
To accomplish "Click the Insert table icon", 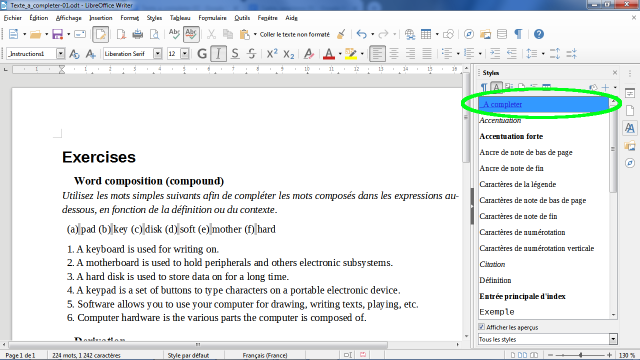I will click(426, 34).
